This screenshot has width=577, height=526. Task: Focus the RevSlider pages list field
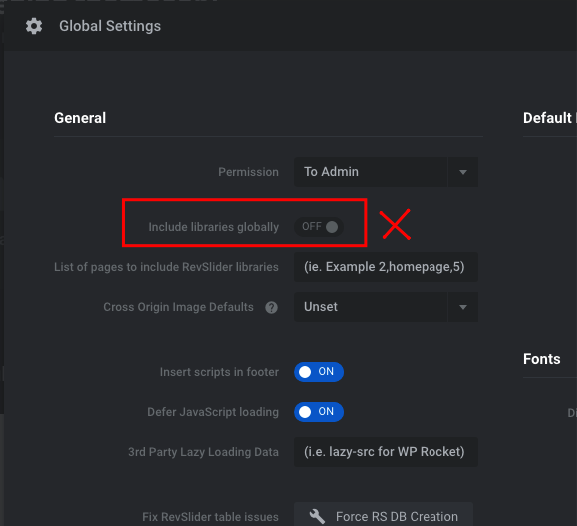click(386, 267)
